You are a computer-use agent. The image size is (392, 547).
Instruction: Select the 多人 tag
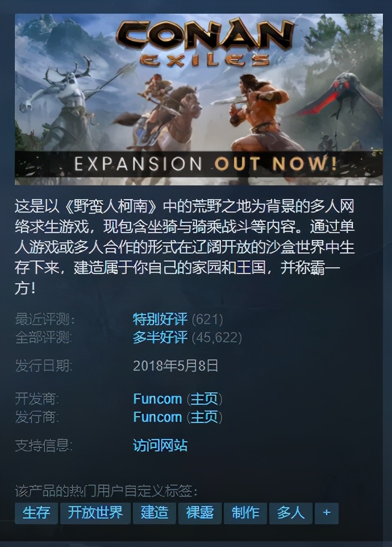291,513
